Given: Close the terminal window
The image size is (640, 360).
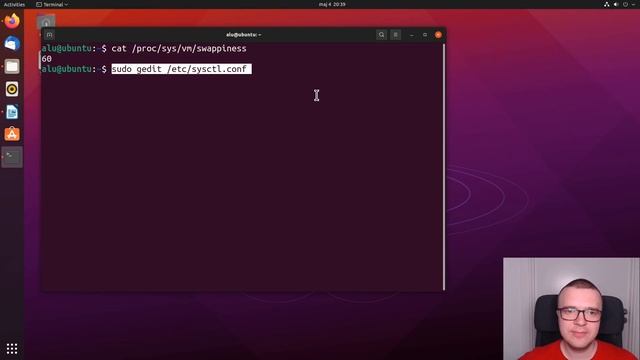Looking at the screenshot, I should click(438, 35).
